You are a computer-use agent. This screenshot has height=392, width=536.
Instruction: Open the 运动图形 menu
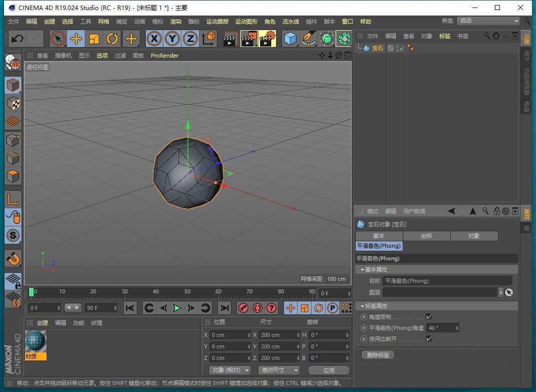click(x=246, y=22)
